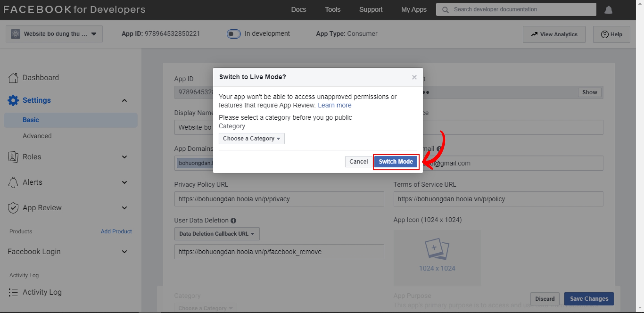
Task: Click the User Data Deletion info icon
Action: (233, 221)
